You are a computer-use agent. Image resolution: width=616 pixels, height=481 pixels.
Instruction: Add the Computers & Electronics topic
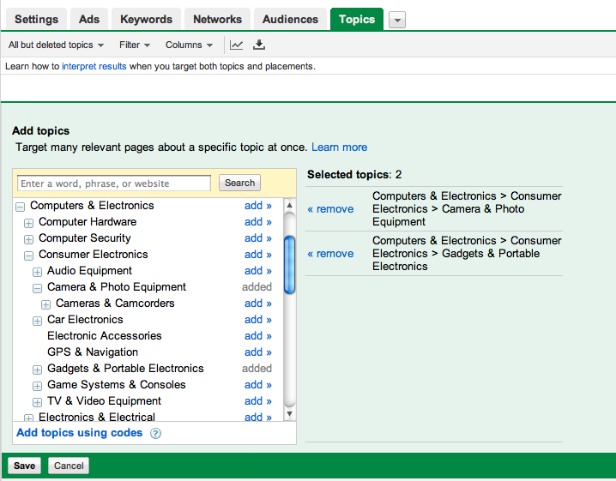[258, 205]
